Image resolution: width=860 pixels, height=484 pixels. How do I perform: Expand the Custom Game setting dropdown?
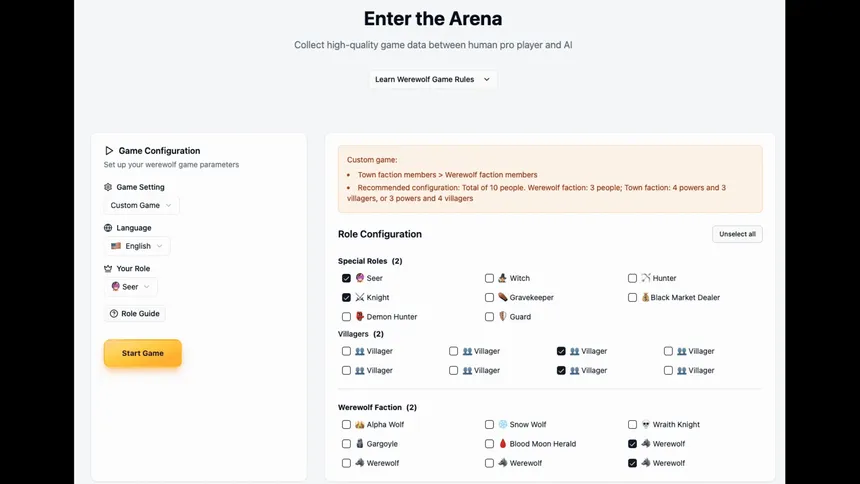tap(141, 205)
